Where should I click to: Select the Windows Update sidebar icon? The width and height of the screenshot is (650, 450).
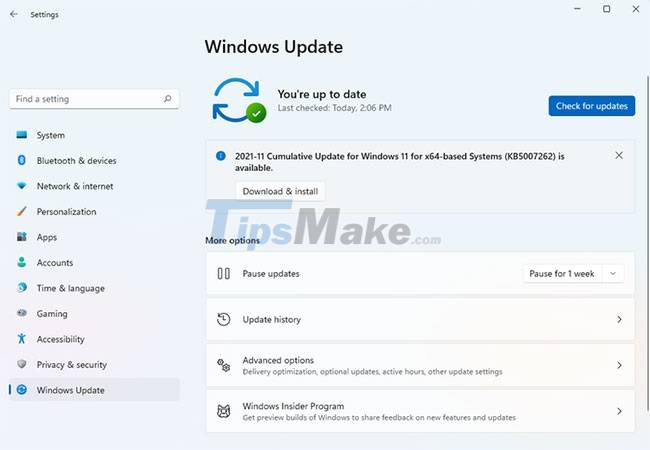pos(22,390)
